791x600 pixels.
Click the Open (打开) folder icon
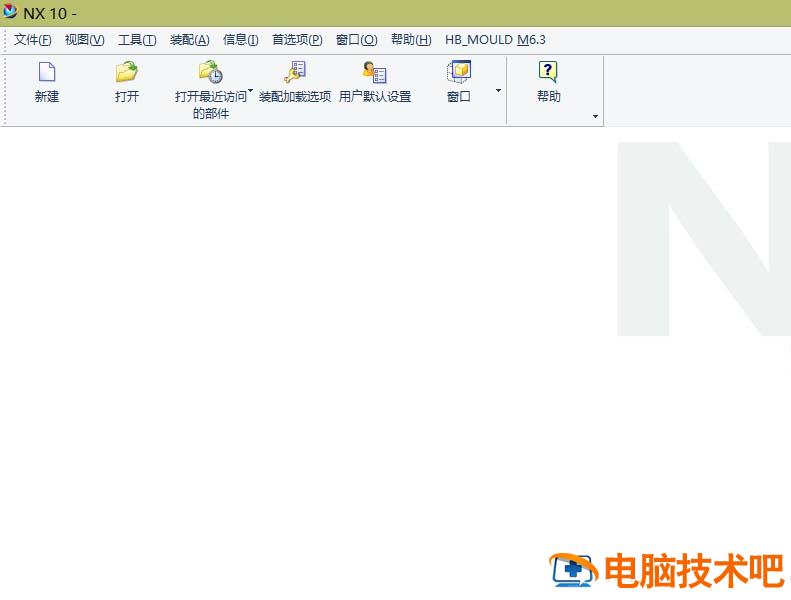click(x=127, y=72)
